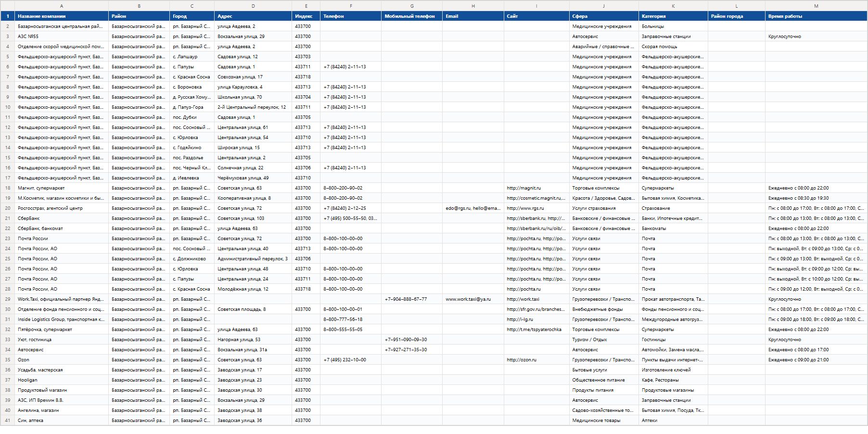Select the 'Hooligan' company cell
868x434 pixels.
coord(62,380)
